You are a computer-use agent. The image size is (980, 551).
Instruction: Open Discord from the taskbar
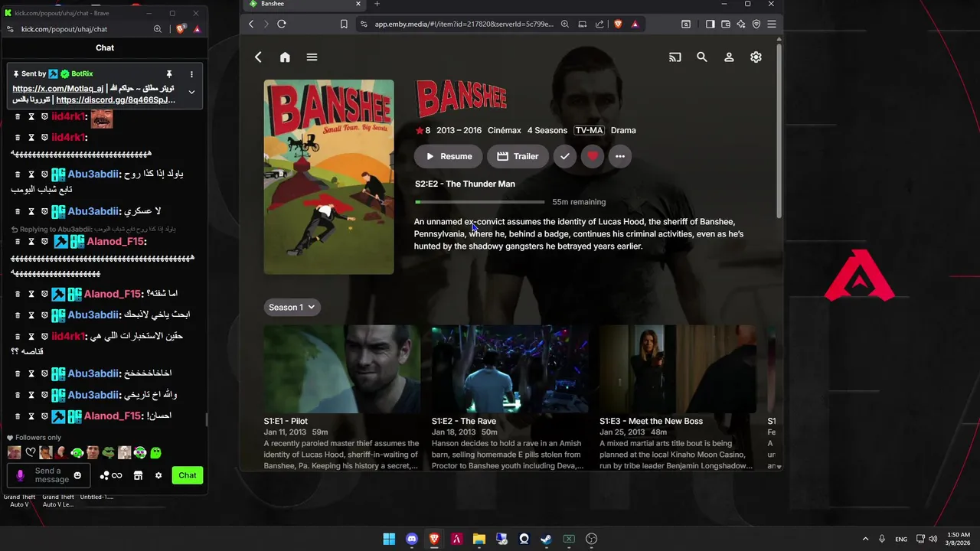click(412, 539)
